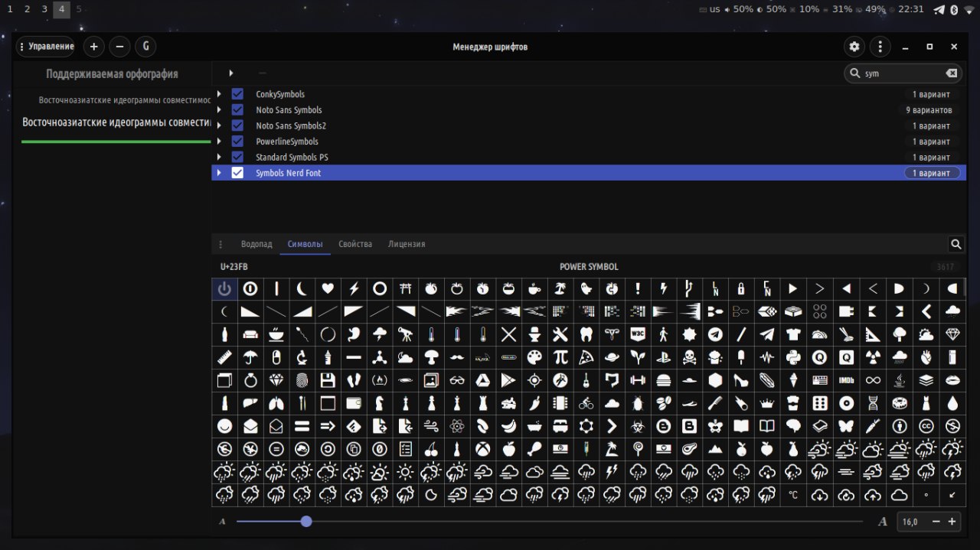Open application settings gear
The image size is (980, 550).
[854, 47]
